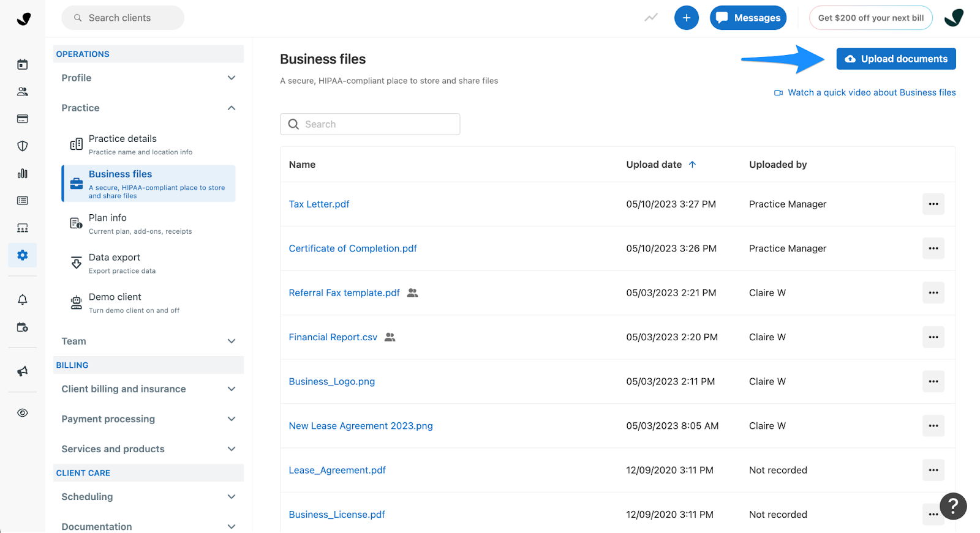The image size is (980, 533).
Task: Open the calendar icon in left sidebar
Action: click(23, 64)
